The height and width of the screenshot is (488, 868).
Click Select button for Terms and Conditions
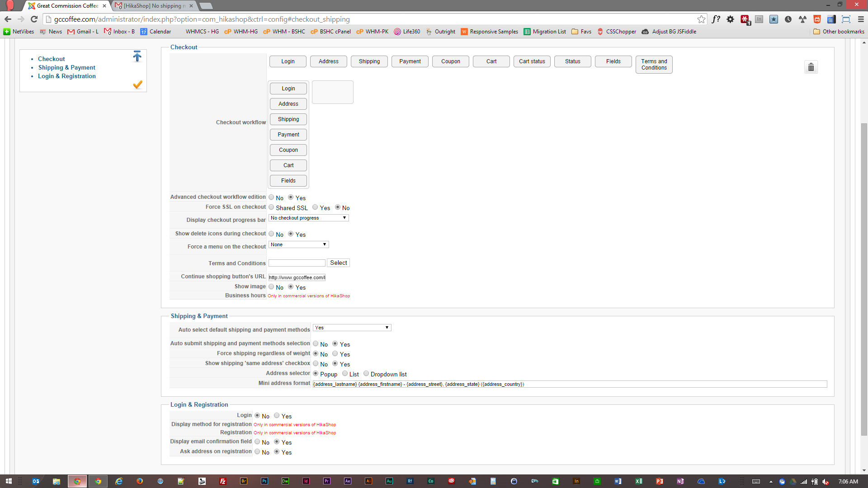[x=338, y=263]
